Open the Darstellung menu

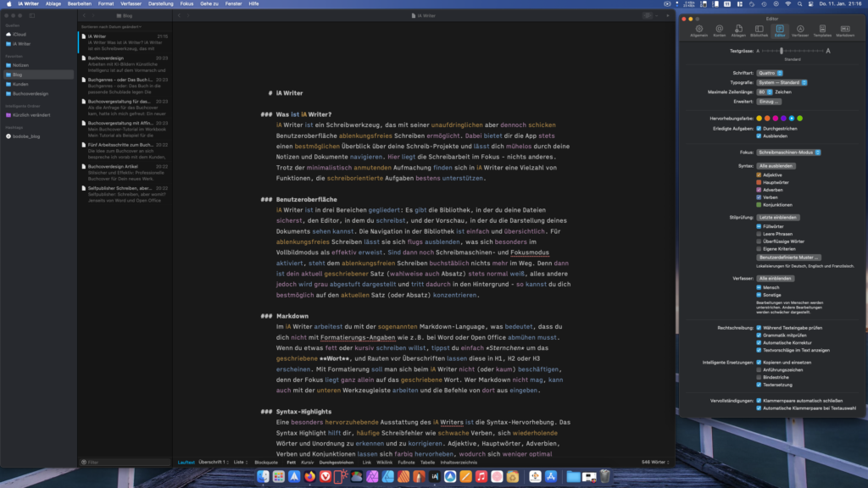pyautogui.click(x=160, y=4)
